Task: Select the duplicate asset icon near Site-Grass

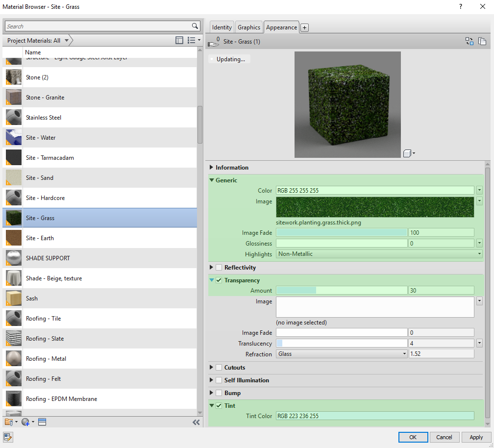Action: click(x=482, y=41)
